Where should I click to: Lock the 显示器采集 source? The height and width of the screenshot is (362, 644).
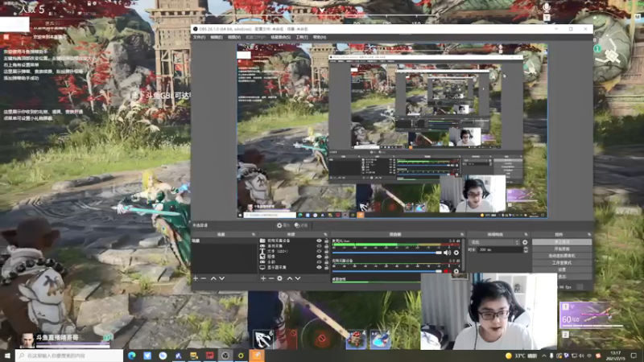point(327,267)
